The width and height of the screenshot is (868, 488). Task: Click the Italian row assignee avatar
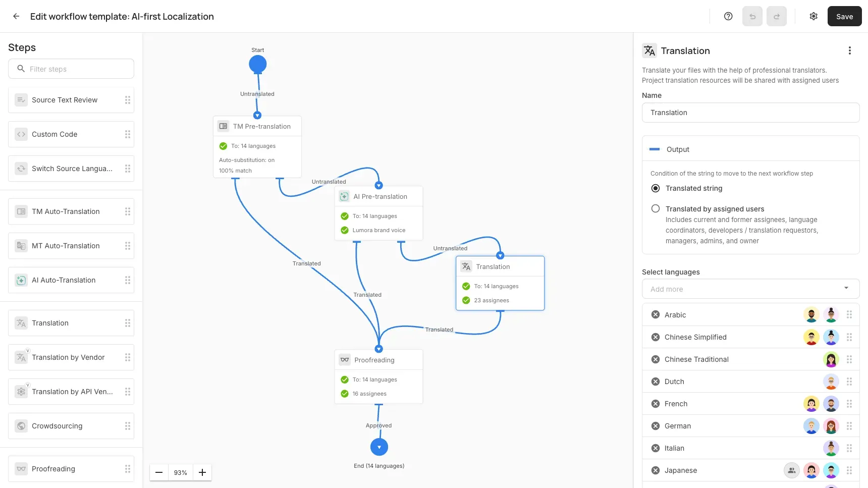tap(831, 448)
